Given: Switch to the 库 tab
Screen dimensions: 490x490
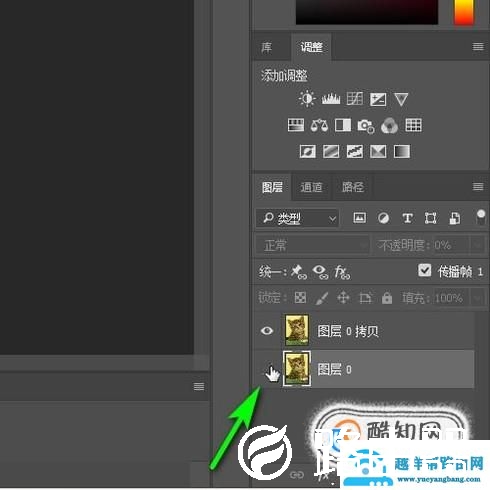Looking at the screenshot, I should [x=266, y=47].
